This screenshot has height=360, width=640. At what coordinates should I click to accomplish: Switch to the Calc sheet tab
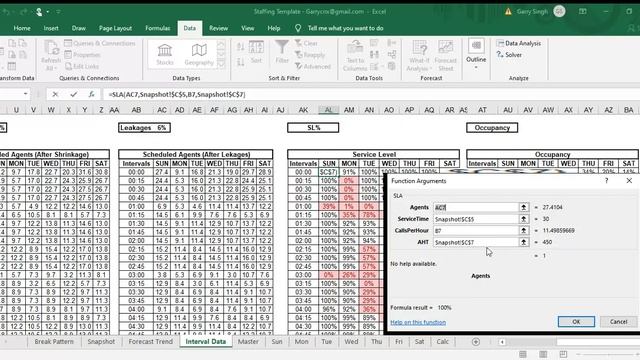click(442, 342)
